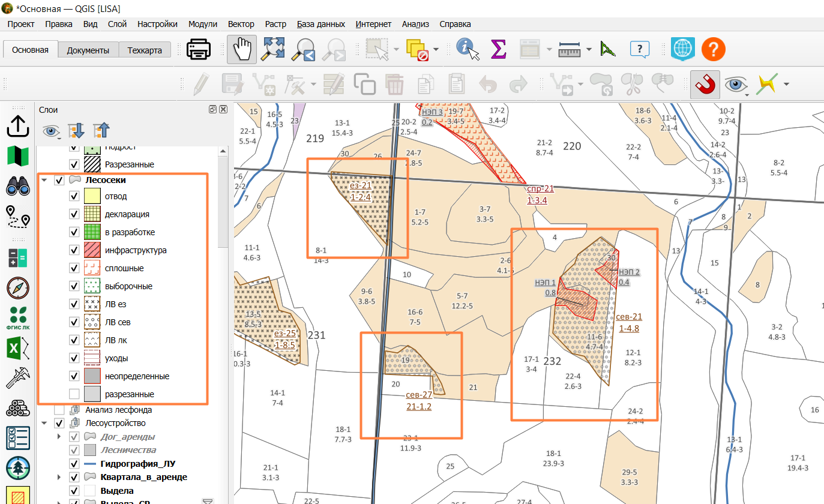Select the Measure ruler tool
This screenshot has height=504, width=824.
pos(570,50)
